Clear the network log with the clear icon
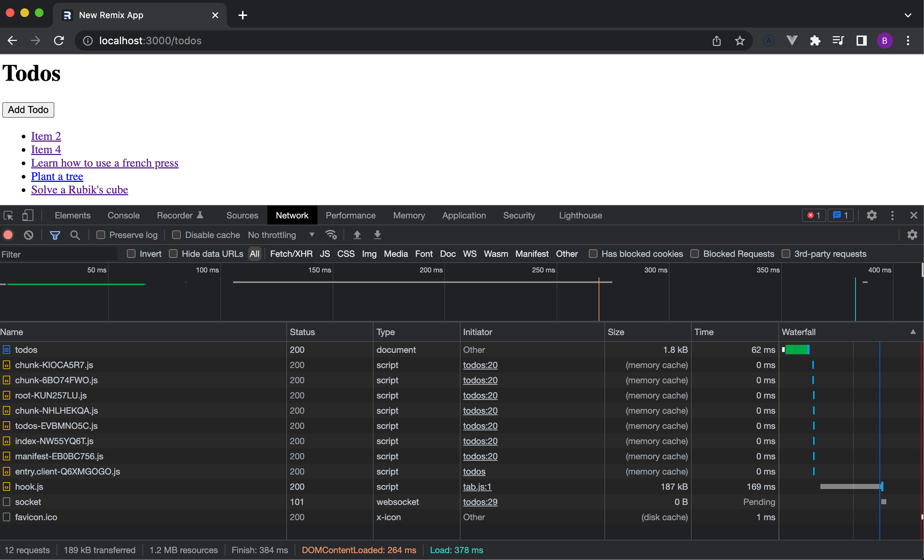924x560 pixels. pos(29,235)
